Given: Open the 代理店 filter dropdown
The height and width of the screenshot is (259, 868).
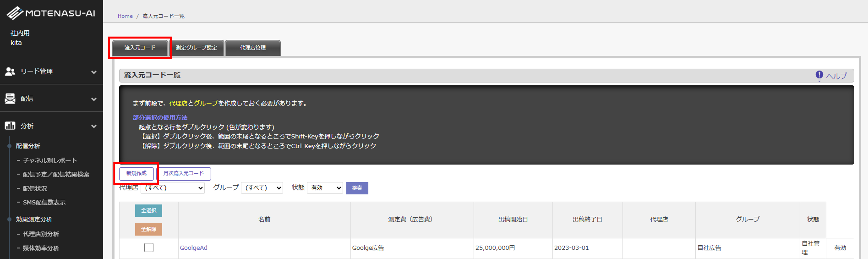Looking at the screenshot, I should point(173,188).
